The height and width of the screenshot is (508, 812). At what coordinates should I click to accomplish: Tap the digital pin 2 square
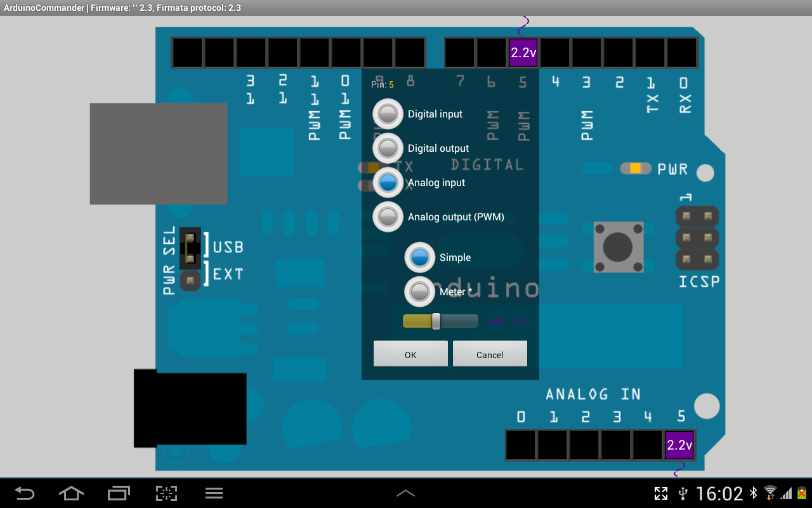point(619,53)
